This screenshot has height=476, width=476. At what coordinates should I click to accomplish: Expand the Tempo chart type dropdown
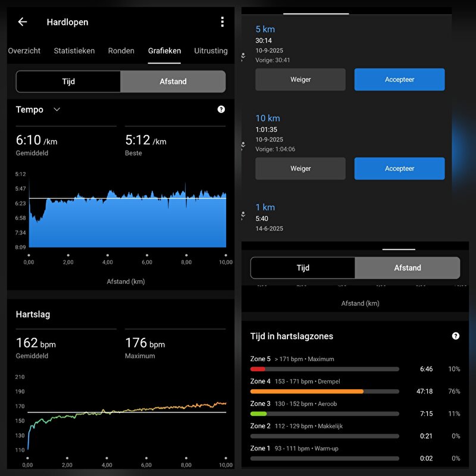tap(57, 109)
